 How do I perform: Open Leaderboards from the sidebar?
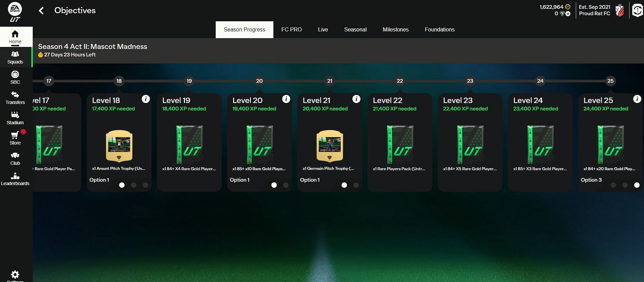[x=15, y=179]
